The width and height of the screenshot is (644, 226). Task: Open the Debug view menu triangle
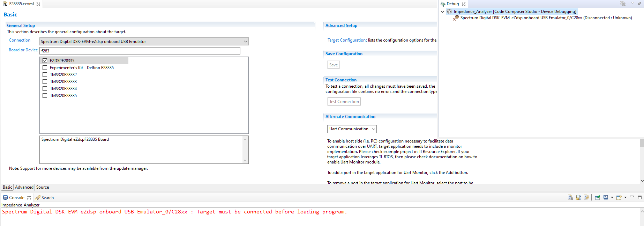point(632,3)
